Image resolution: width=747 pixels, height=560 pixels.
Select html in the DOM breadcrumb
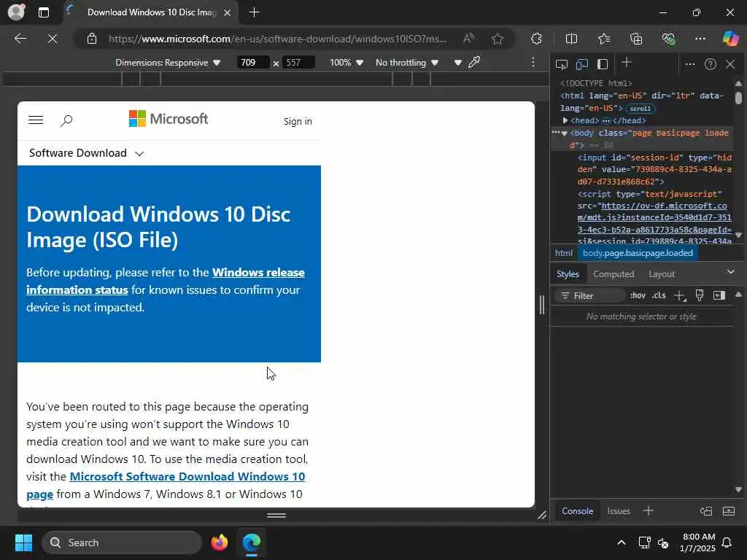[564, 253]
